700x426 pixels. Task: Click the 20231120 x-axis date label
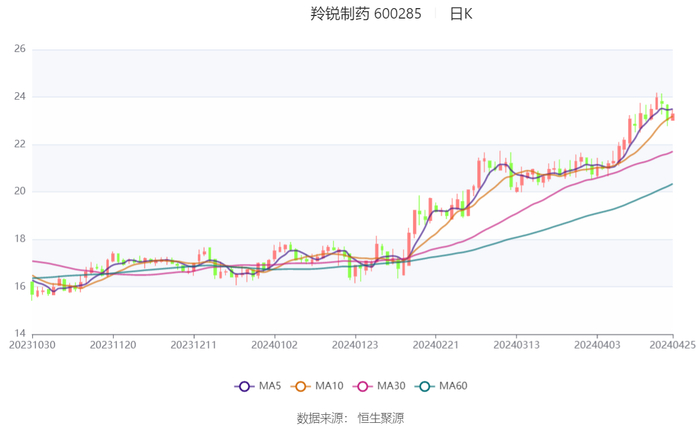coord(113,345)
